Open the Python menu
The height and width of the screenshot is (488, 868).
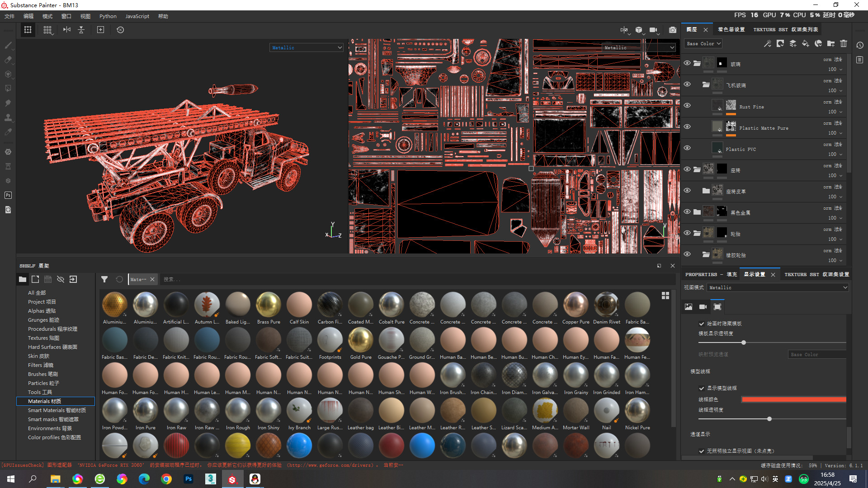click(108, 16)
